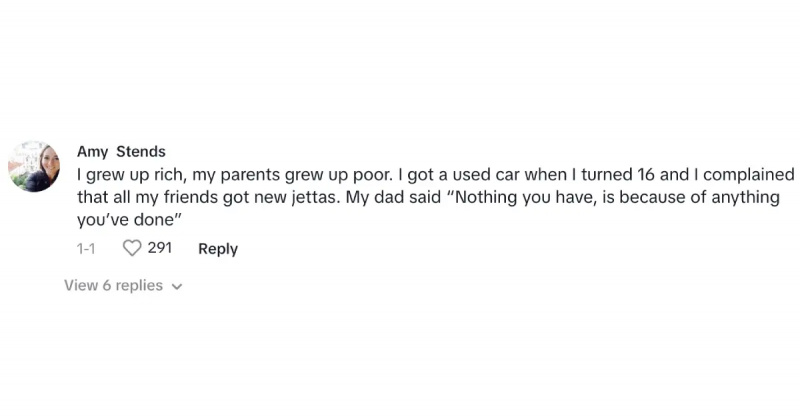Reply to Amy Stends' comment
The height and width of the screenshot is (418, 800).
(x=218, y=249)
